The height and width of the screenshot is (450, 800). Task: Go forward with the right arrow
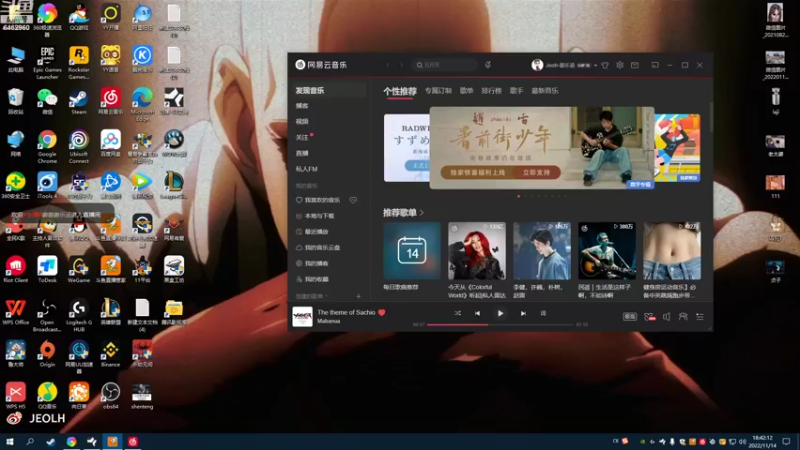pos(402,65)
